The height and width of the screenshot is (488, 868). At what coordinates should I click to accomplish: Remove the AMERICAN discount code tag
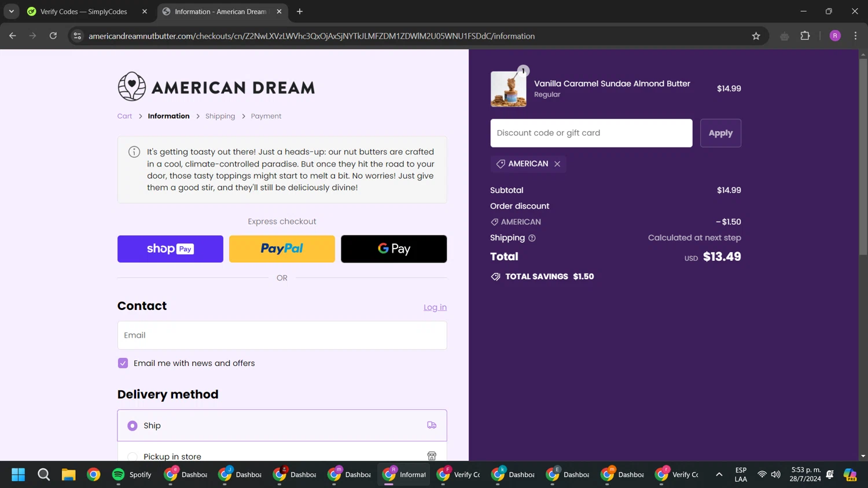[557, 164]
